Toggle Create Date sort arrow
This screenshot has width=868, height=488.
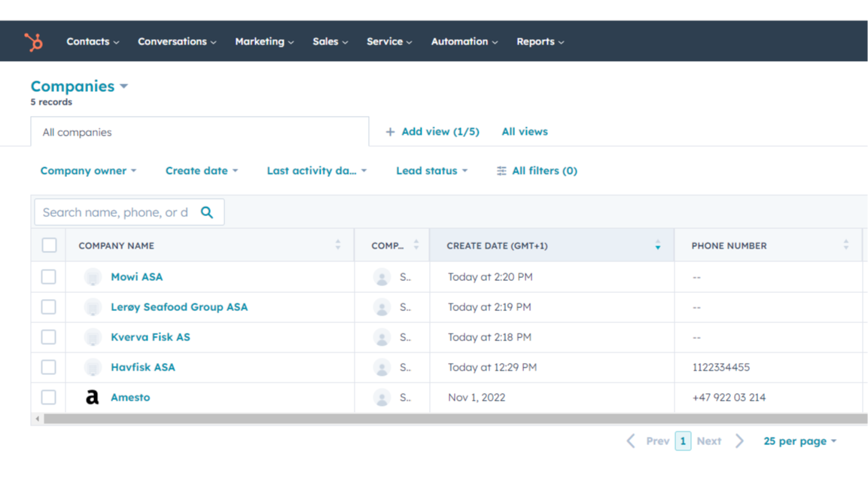[658, 245]
